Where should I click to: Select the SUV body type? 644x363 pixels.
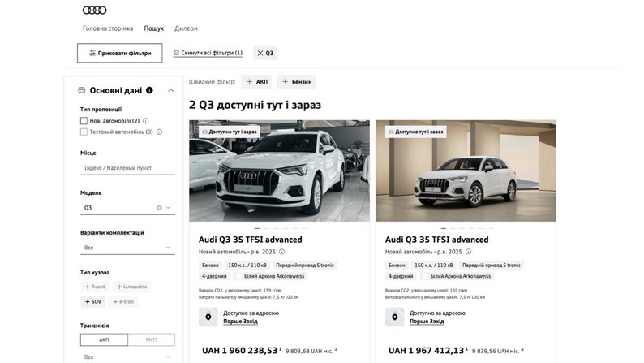click(93, 301)
